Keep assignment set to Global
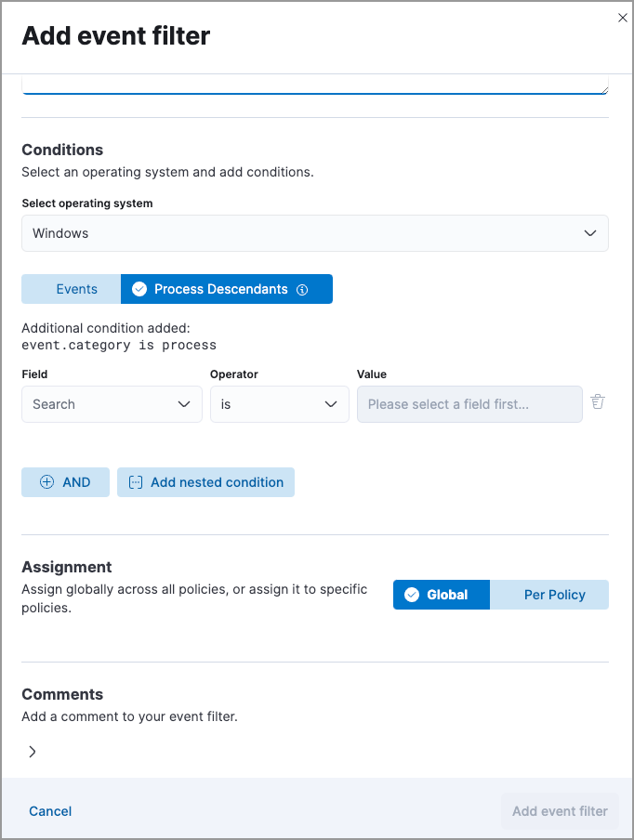 (441, 595)
